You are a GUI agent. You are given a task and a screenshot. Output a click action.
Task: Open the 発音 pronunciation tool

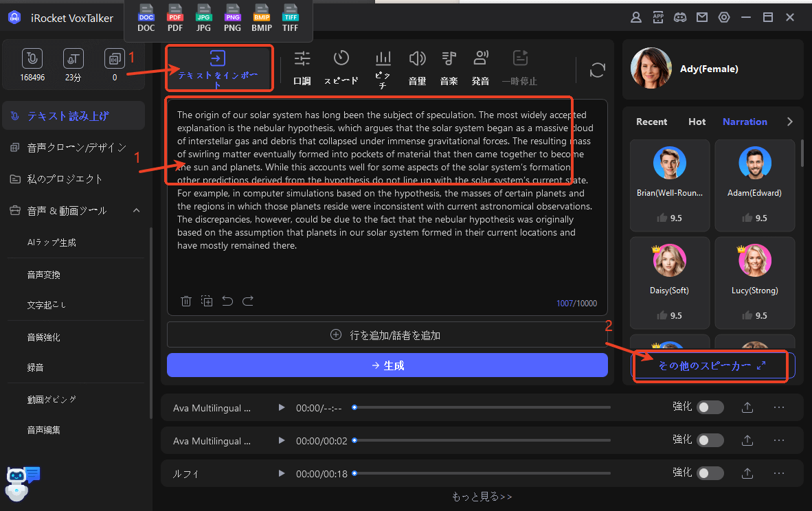click(x=480, y=68)
